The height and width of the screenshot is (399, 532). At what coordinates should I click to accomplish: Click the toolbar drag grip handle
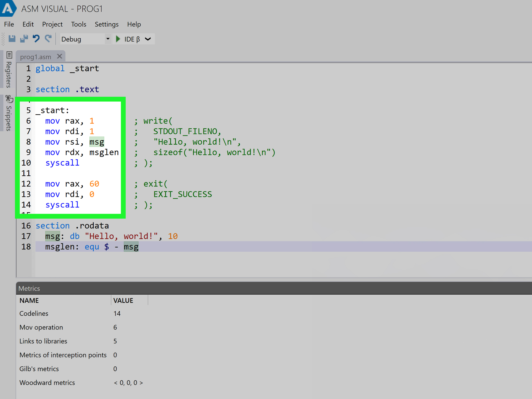pyautogui.click(x=3, y=39)
